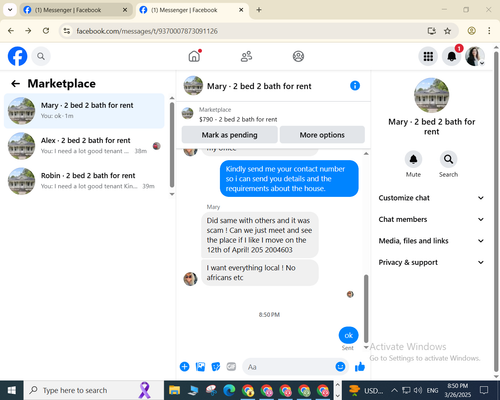This screenshot has height=400, width=500.
Task: Send a thumbs-up like
Action: click(360, 367)
